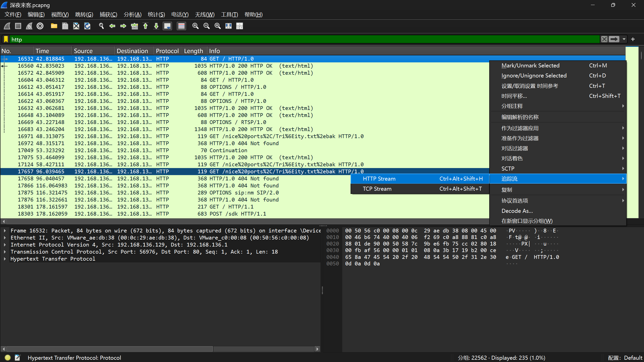
Task: Open the find packet tool
Action: [x=101, y=26]
